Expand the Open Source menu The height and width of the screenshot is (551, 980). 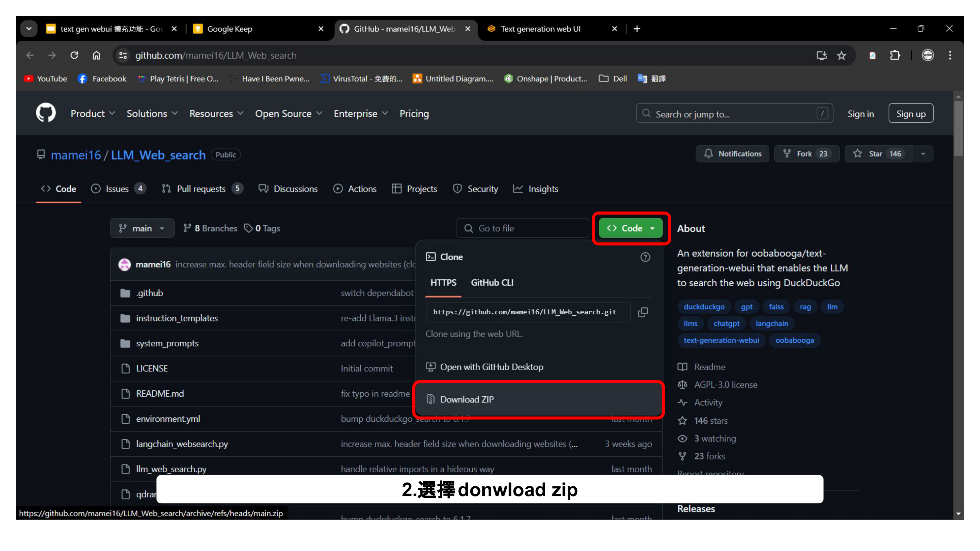point(289,113)
